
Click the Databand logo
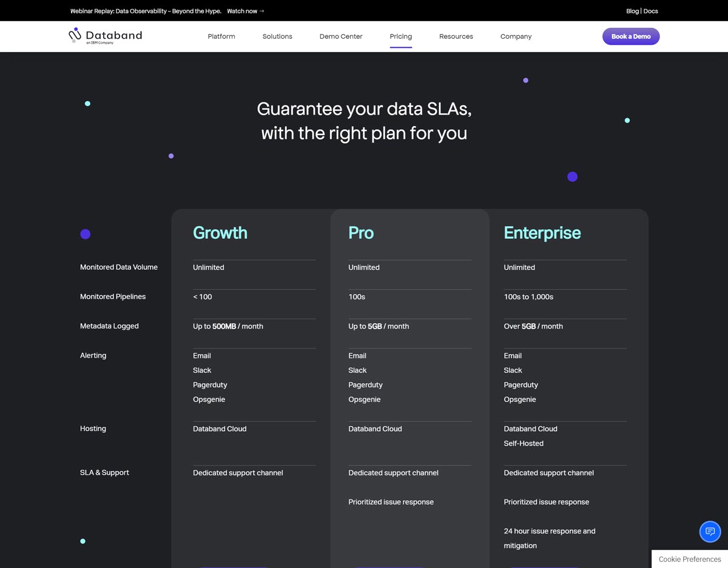click(106, 36)
